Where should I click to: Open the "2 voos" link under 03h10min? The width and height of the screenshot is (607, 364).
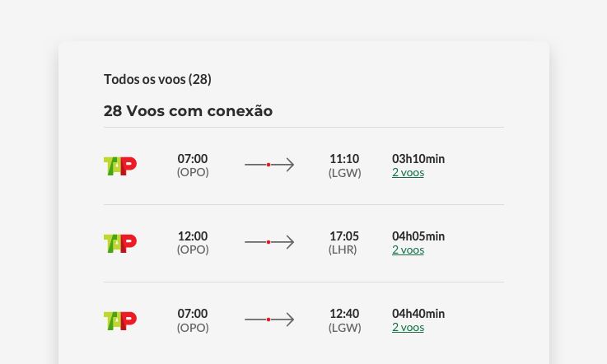408,173
